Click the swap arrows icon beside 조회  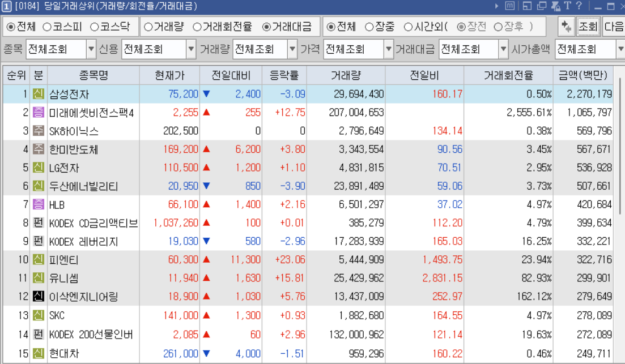[566, 27]
